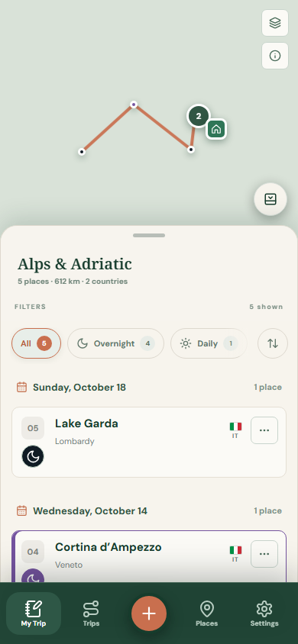Toggle the Daily filter chip
The height and width of the screenshot is (644, 298).
tap(209, 343)
